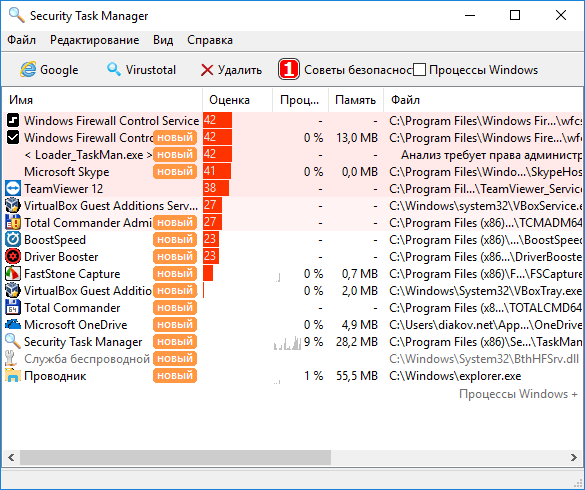The width and height of the screenshot is (585, 490).
Task: Click the 55,5 MB memory value
Action: 357,376
